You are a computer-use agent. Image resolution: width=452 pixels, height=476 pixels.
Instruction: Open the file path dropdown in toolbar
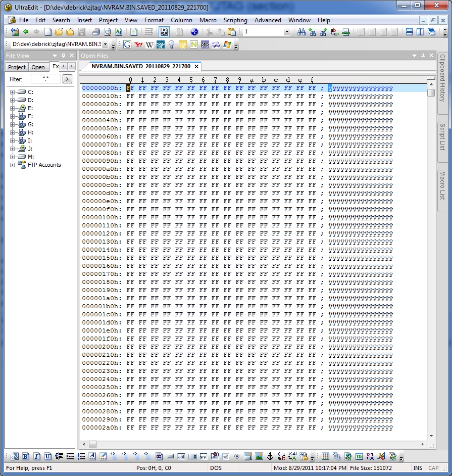tap(105, 44)
